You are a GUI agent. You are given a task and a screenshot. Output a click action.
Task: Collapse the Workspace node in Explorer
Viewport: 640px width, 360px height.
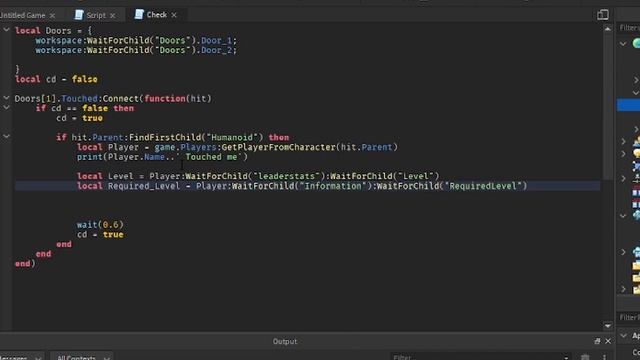623,44
